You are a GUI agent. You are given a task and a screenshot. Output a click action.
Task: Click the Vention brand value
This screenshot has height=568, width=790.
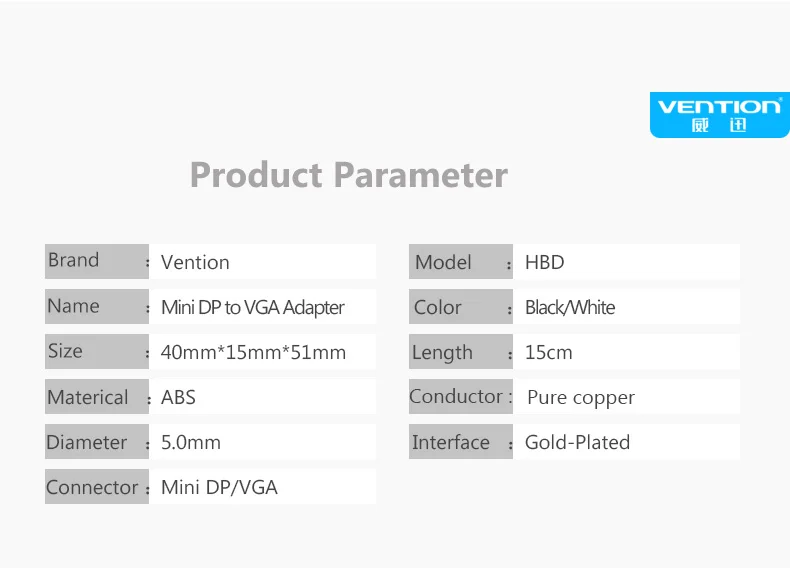195,262
